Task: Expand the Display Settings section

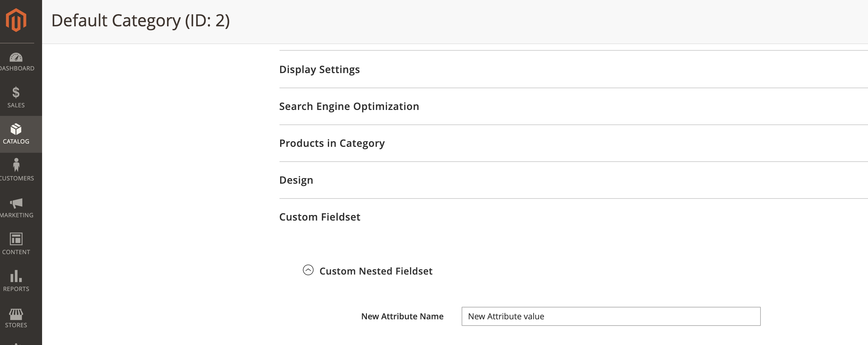Action: coord(319,69)
